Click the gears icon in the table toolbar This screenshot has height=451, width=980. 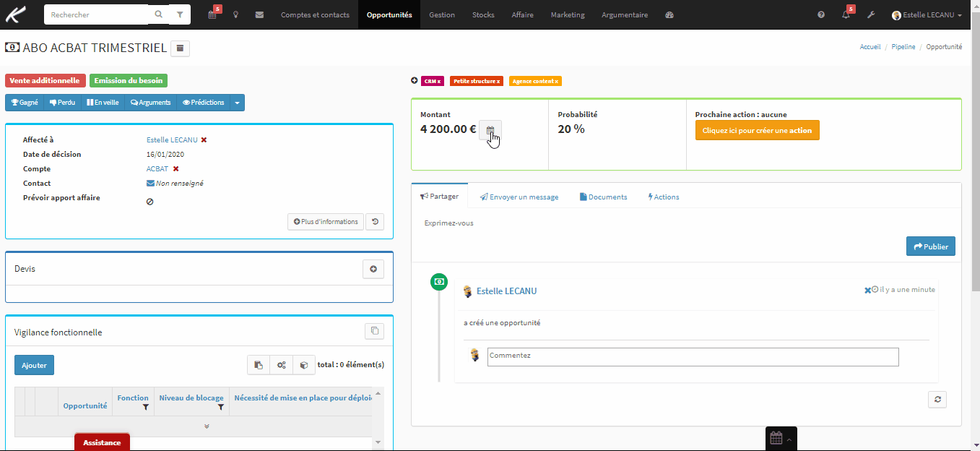[281, 365]
